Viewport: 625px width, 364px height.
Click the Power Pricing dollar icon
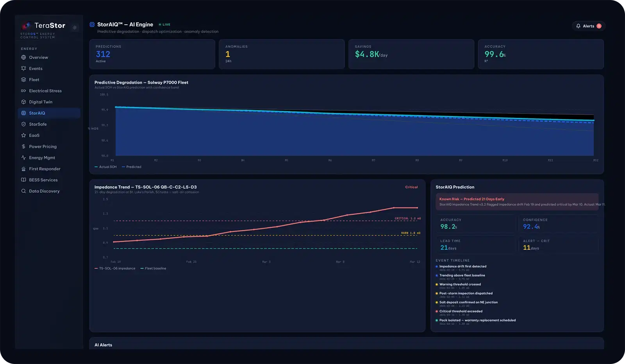23,147
